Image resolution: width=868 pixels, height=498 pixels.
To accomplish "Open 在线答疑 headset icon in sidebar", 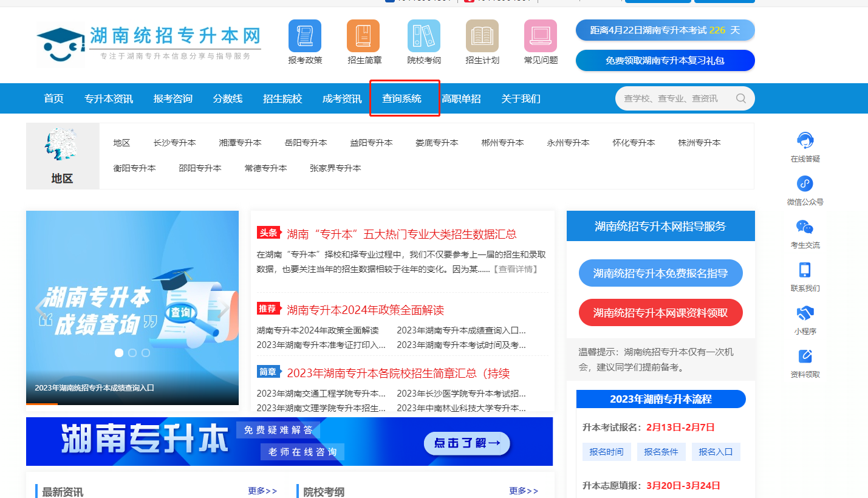I will pyautogui.click(x=805, y=141).
